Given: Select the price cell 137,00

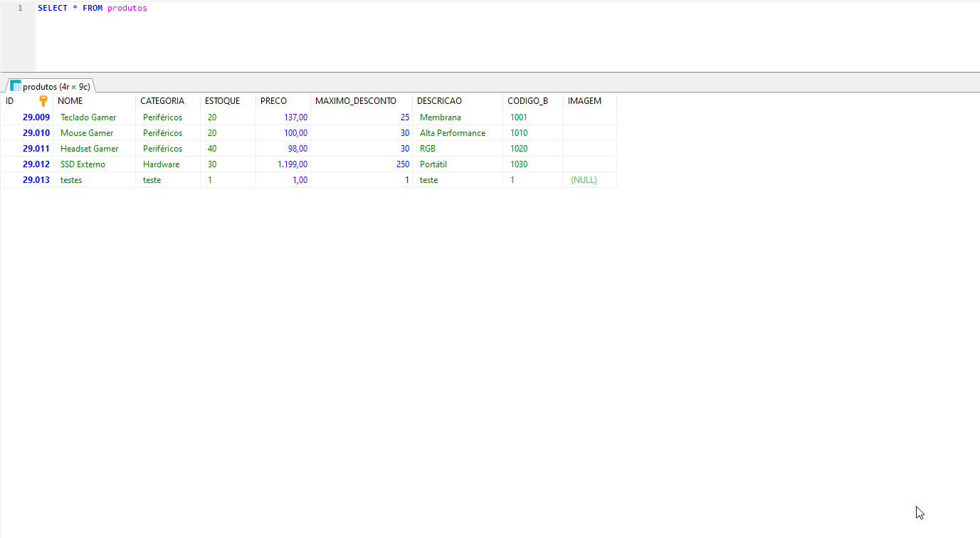Looking at the screenshot, I should [x=283, y=117].
